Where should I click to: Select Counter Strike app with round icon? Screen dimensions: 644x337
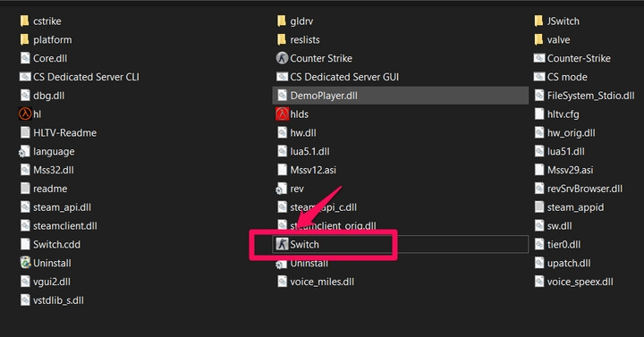314,58
